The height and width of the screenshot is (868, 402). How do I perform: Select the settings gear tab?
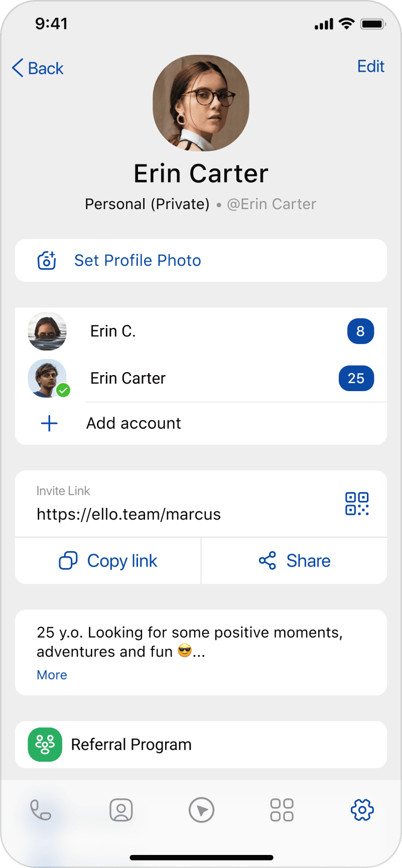pos(362,810)
